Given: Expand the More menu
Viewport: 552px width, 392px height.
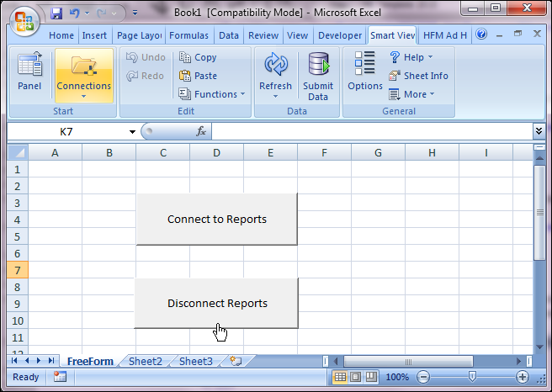Looking at the screenshot, I should tap(411, 94).
